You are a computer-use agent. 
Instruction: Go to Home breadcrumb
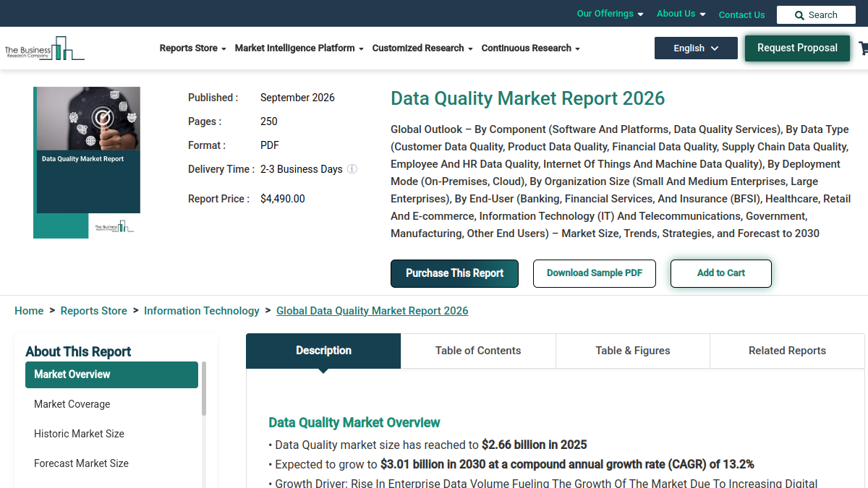(x=29, y=311)
